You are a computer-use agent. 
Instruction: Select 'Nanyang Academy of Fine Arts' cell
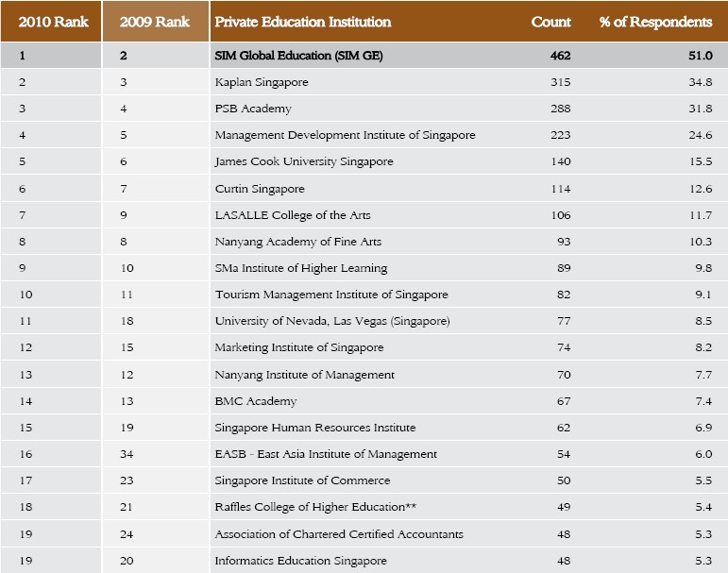[298, 242]
